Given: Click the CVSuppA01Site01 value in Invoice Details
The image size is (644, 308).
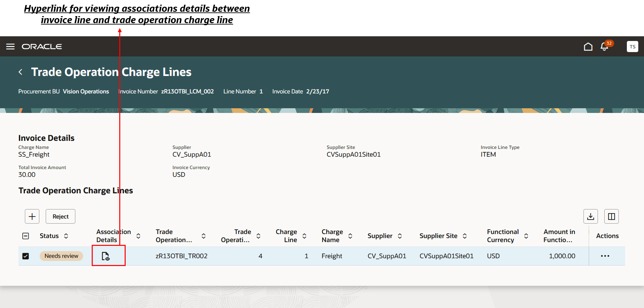Looking at the screenshot, I should (x=353, y=155).
